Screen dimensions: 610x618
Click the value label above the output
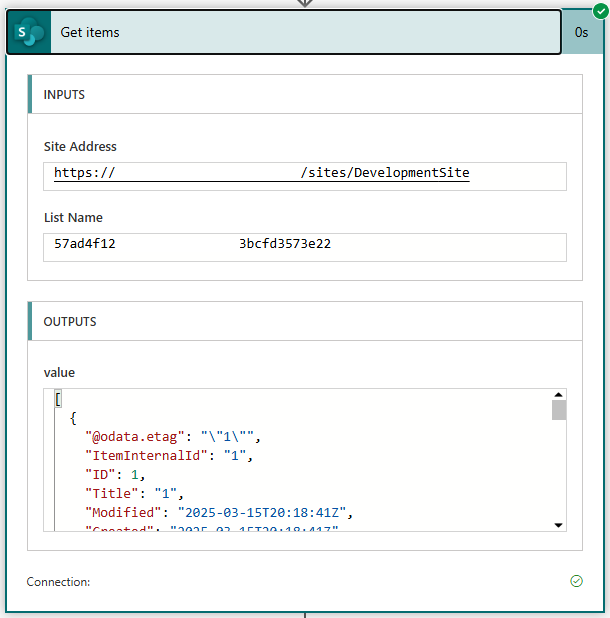coord(59,372)
